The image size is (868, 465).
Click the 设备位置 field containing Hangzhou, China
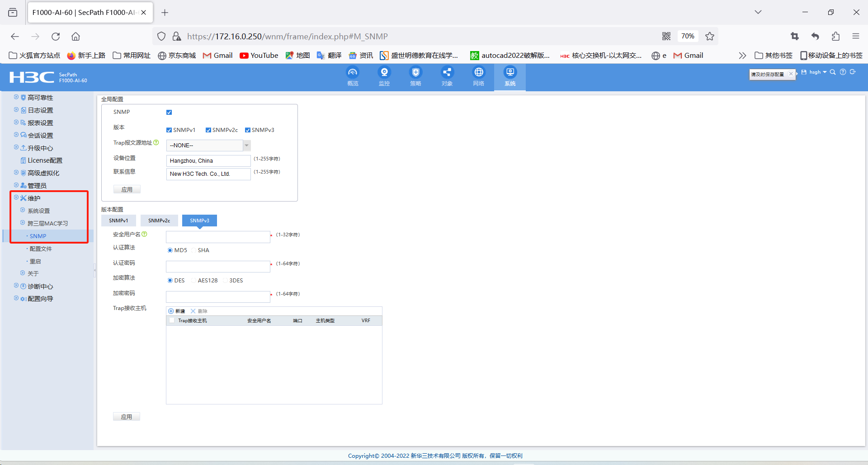[208, 161]
